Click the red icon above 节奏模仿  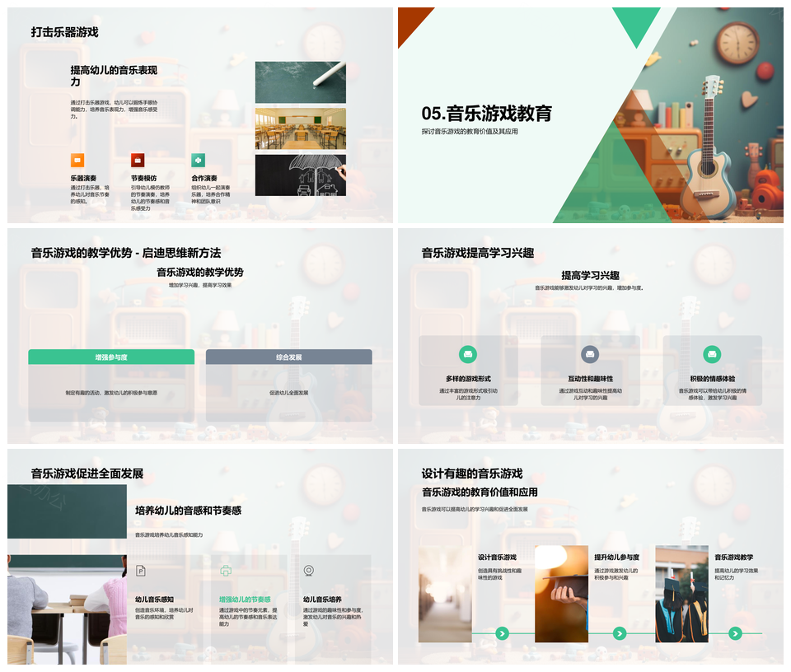pyautogui.click(x=138, y=161)
